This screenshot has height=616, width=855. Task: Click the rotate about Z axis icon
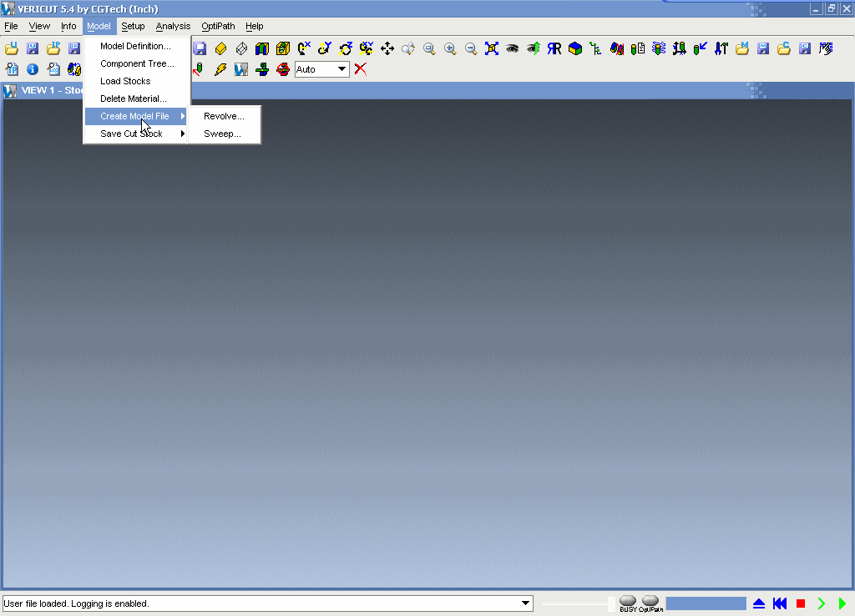(346, 48)
